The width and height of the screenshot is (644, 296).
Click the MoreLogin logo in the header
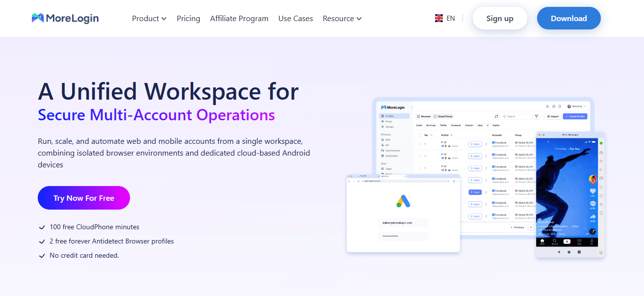point(65,18)
